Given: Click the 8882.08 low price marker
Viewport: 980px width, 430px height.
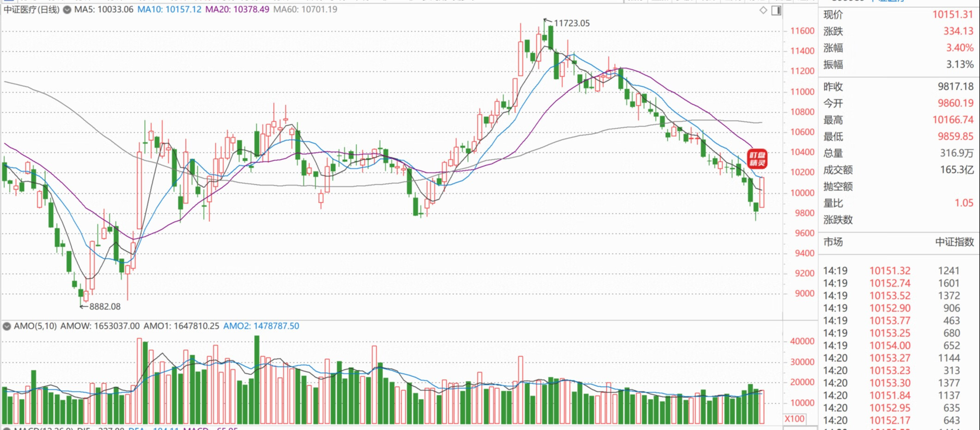Looking at the screenshot, I should [x=104, y=306].
